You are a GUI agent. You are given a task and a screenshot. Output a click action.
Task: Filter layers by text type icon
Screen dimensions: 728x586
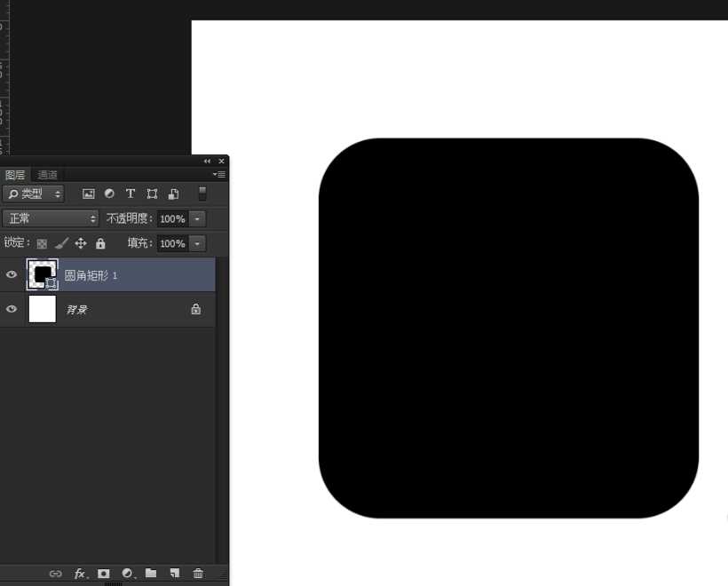(x=131, y=194)
